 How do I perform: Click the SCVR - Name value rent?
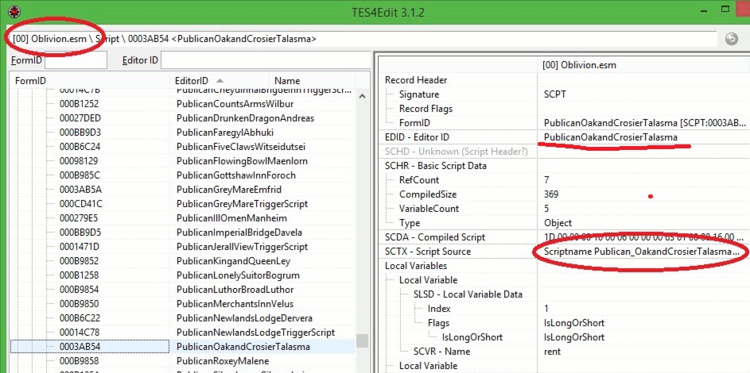point(552,351)
